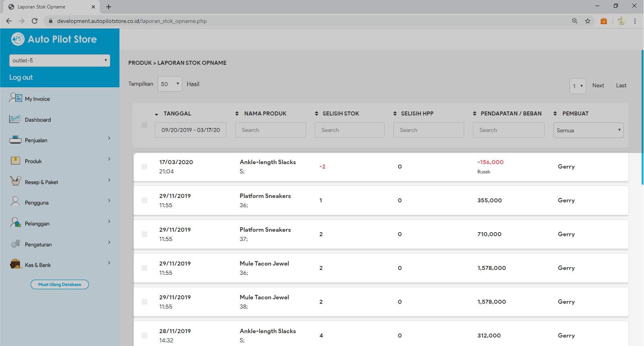644x346 pixels.
Task: Click the Resep & Paket mortar icon
Action: [x=15, y=181]
